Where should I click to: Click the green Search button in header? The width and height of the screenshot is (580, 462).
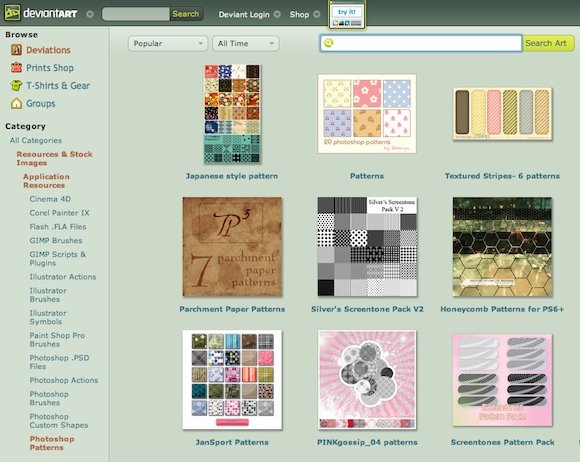point(186,14)
